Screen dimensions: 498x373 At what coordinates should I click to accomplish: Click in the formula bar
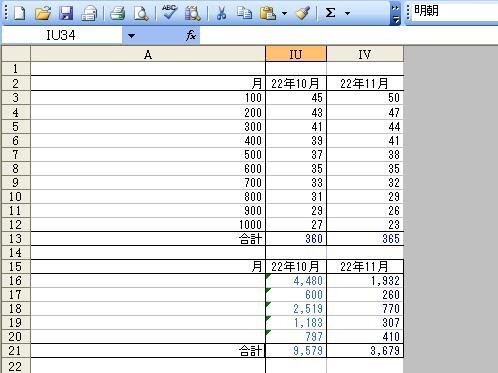pyautogui.click(x=349, y=35)
